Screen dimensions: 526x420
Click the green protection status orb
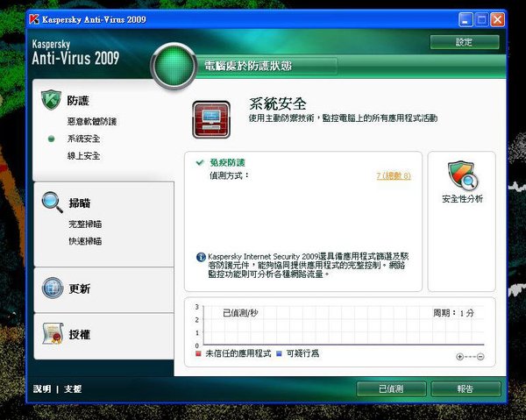[174, 66]
